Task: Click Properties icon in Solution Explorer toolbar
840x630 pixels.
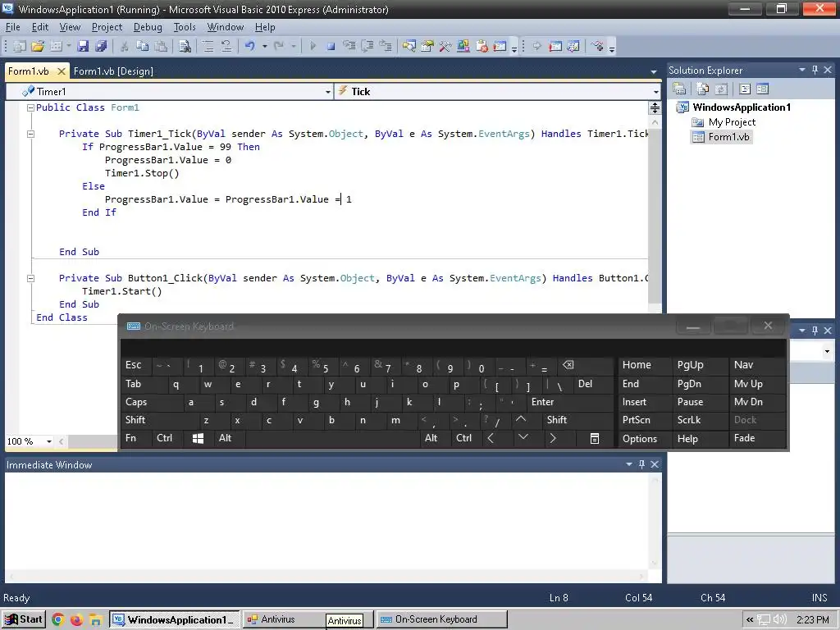Action: point(679,89)
